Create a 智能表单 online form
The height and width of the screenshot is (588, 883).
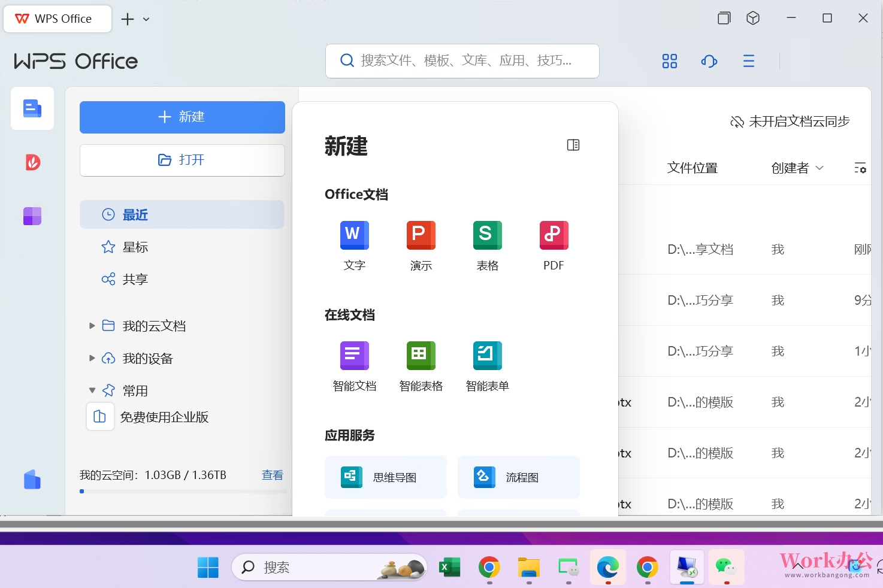(x=487, y=366)
